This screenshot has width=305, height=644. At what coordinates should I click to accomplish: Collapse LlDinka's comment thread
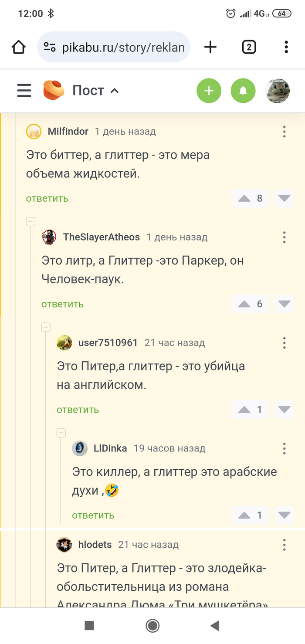coord(61,433)
